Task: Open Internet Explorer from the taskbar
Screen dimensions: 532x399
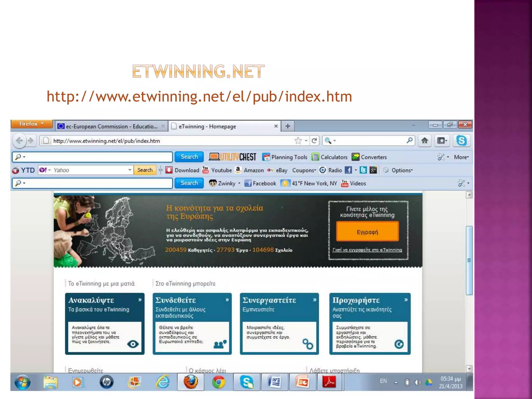Action: pyautogui.click(x=163, y=382)
